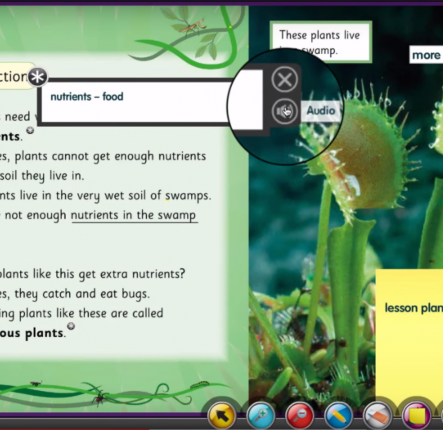The width and height of the screenshot is (443, 430).
Task: Click the 'These plants live' caption box
Action: click(321, 42)
